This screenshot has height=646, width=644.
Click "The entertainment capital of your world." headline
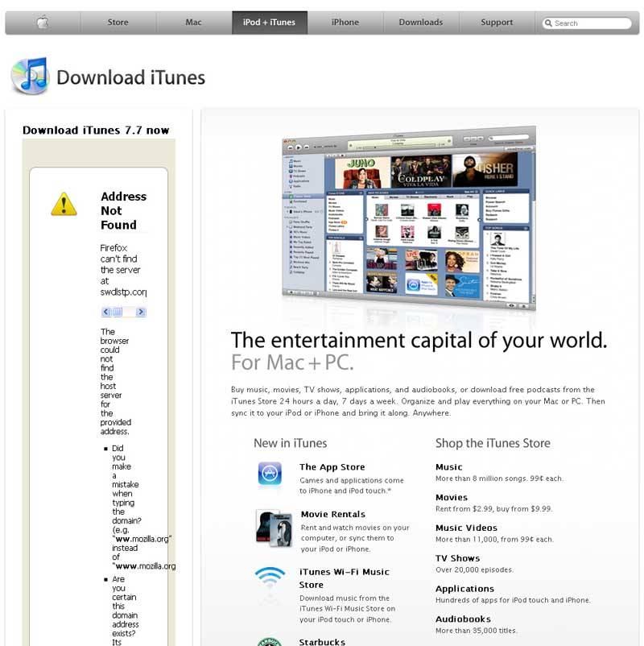pos(419,340)
